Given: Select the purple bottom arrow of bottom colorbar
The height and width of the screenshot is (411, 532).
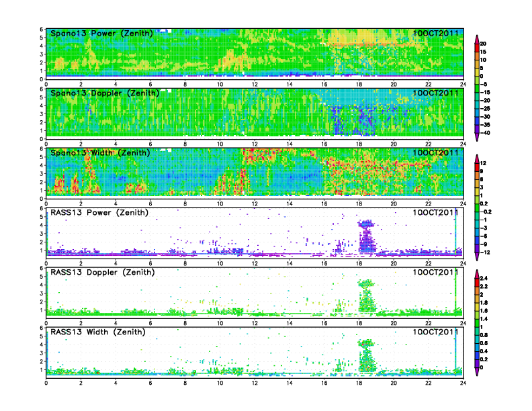Looking at the screenshot, I should [x=477, y=371].
